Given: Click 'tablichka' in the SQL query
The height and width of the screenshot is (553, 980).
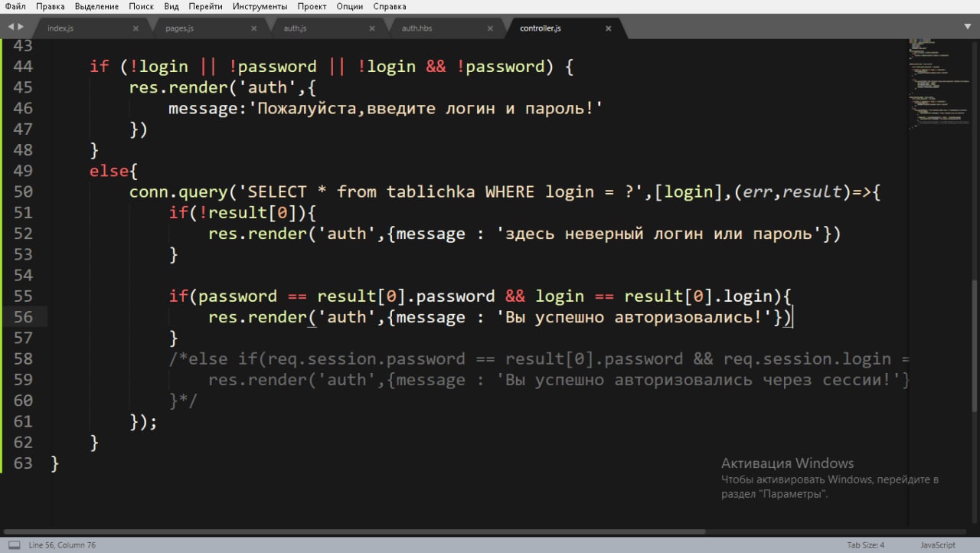Looking at the screenshot, I should 430,191.
